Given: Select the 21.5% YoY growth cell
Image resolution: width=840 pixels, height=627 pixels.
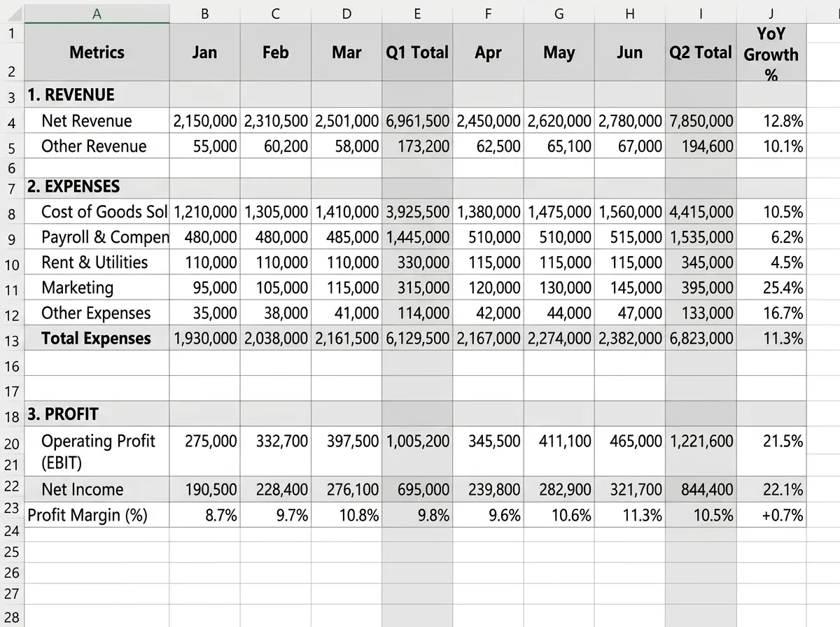Looking at the screenshot, I should (771, 451).
